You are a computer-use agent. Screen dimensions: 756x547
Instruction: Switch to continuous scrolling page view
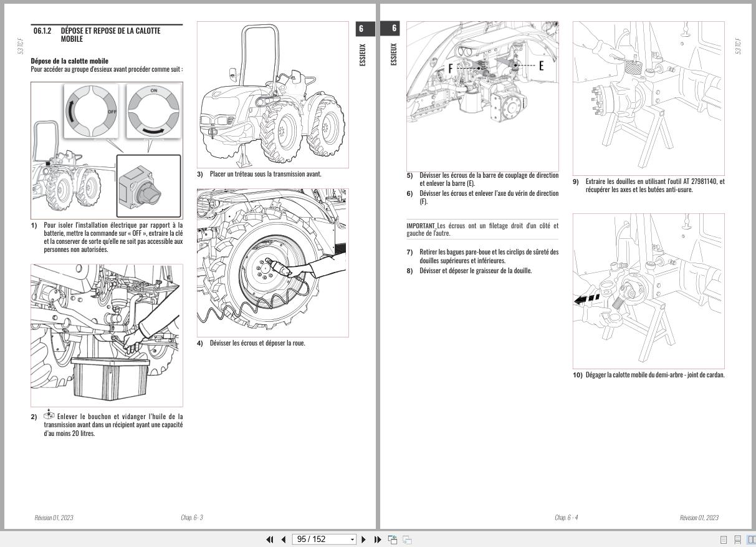click(737, 540)
